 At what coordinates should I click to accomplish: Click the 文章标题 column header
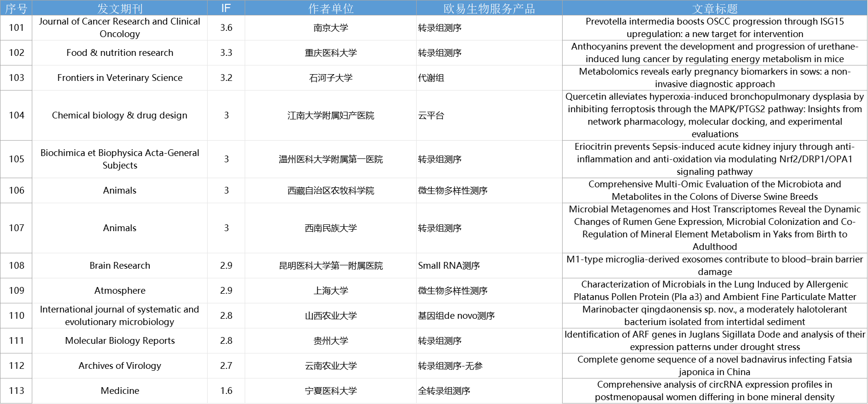715,8
